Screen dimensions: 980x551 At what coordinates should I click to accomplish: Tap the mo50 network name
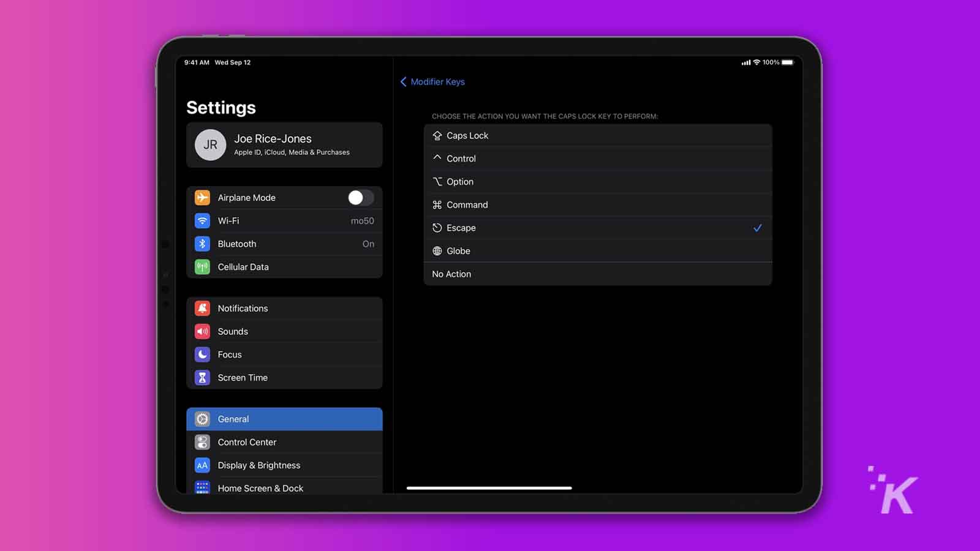(362, 221)
